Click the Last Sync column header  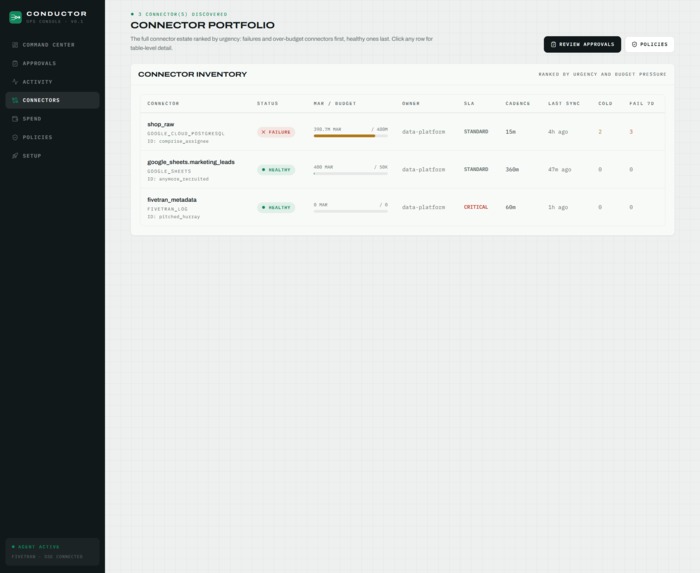pos(564,104)
